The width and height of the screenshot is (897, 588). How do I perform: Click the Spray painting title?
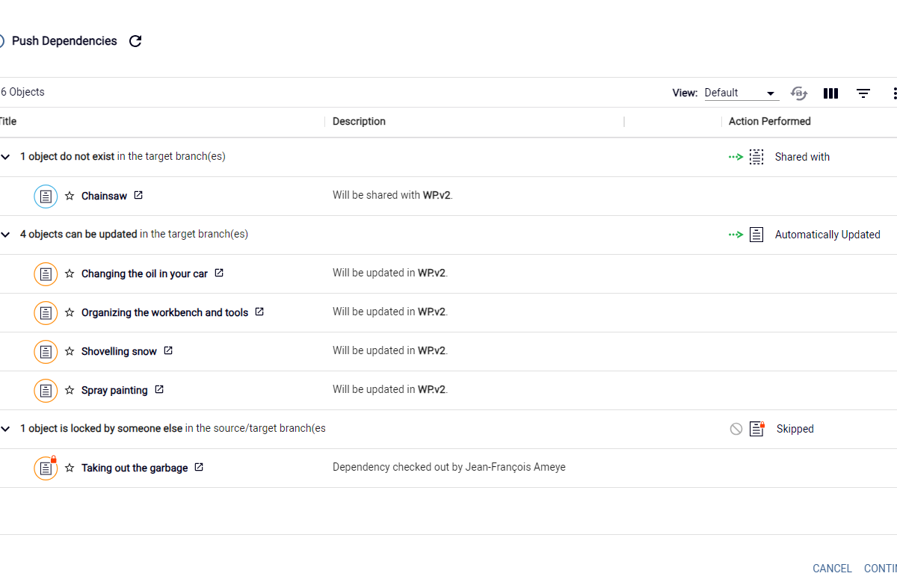114,390
